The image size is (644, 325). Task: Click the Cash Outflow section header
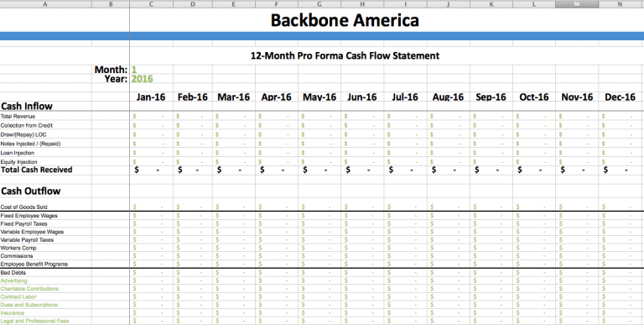tap(31, 191)
